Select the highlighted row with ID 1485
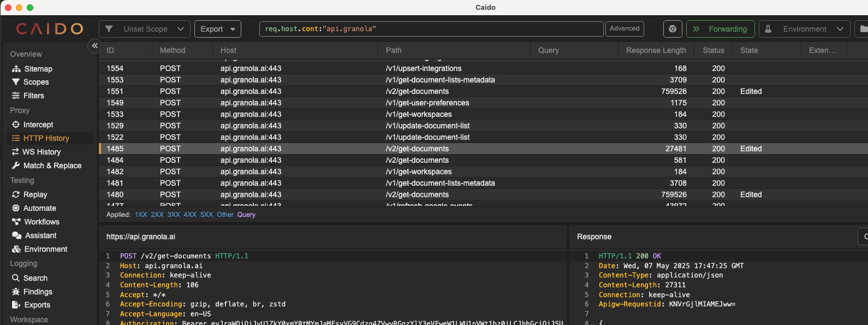The width and height of the screenshot is (868, 325). click(483, 149)
